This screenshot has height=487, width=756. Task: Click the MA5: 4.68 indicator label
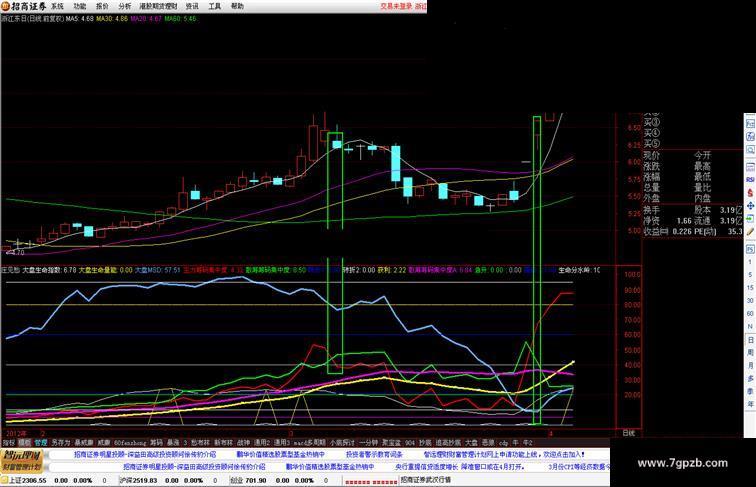[80, 19]
